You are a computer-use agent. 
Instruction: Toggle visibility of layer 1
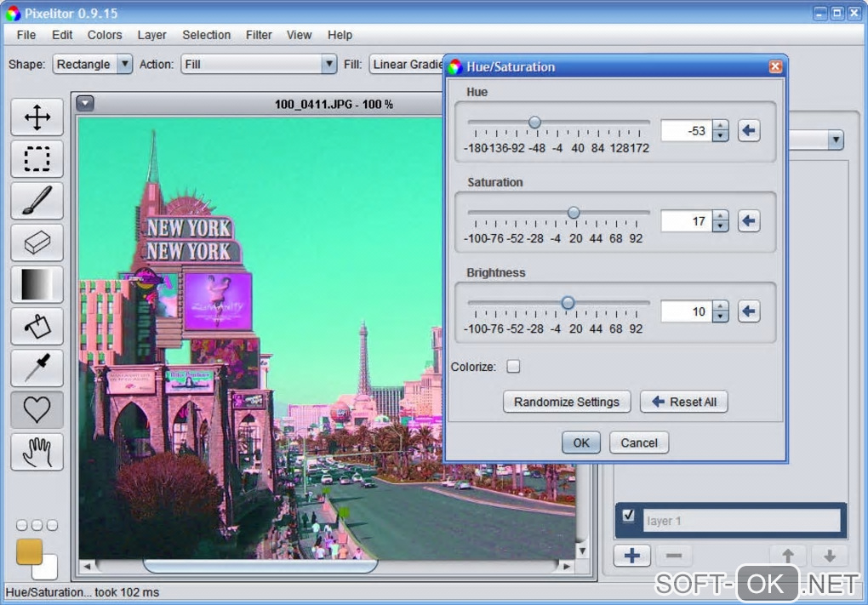tap(628, 516)
